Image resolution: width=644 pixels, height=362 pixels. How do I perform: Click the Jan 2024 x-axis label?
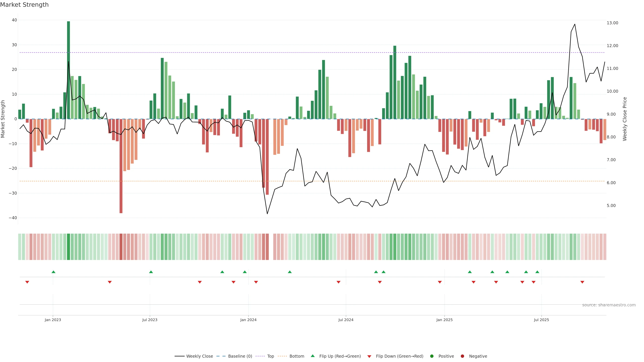248,320
